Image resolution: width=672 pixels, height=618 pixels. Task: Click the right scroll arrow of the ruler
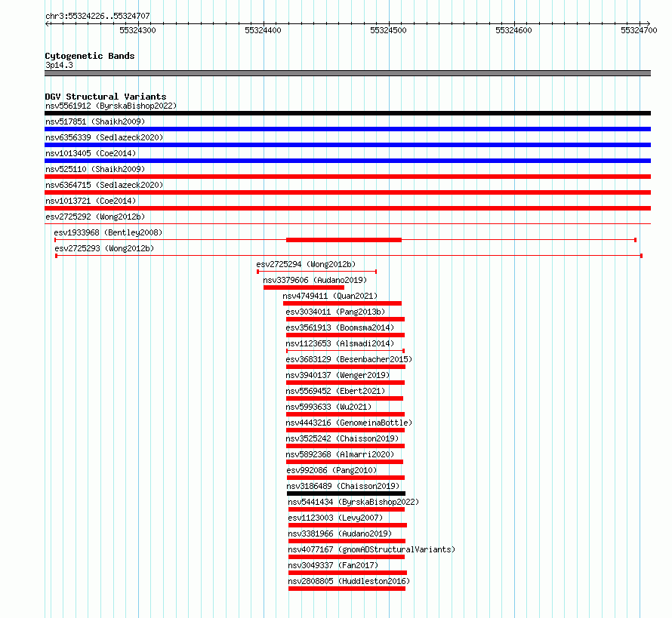[x=648, y=23]
